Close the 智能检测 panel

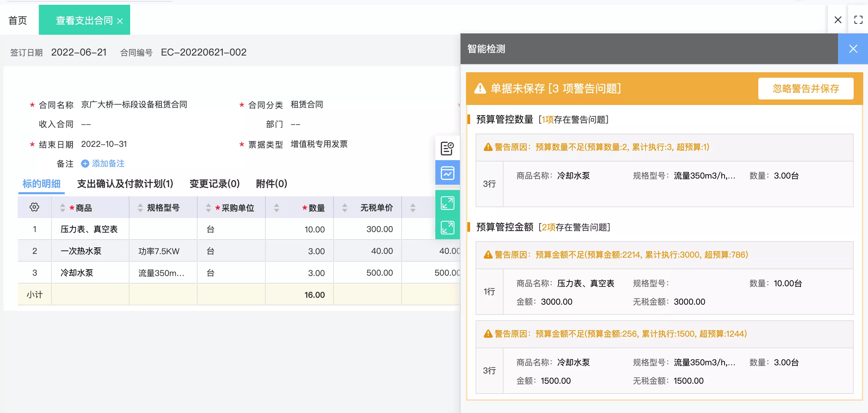pos(853,49)
